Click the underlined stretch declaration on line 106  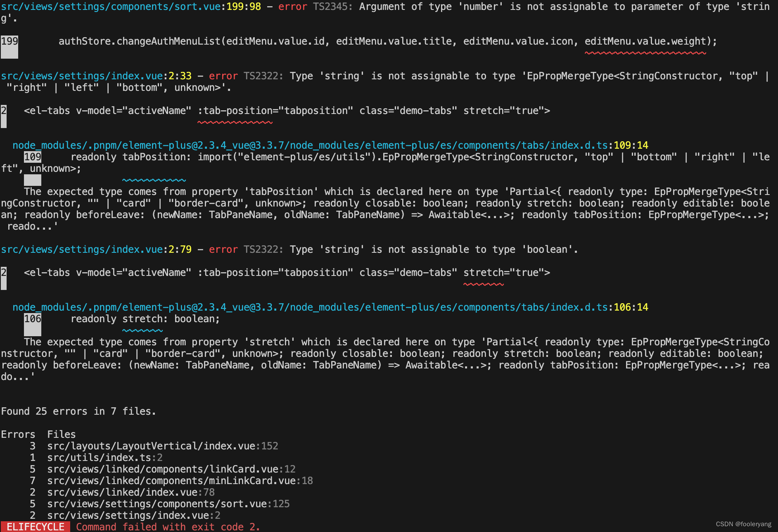click(x=142, y=319)
